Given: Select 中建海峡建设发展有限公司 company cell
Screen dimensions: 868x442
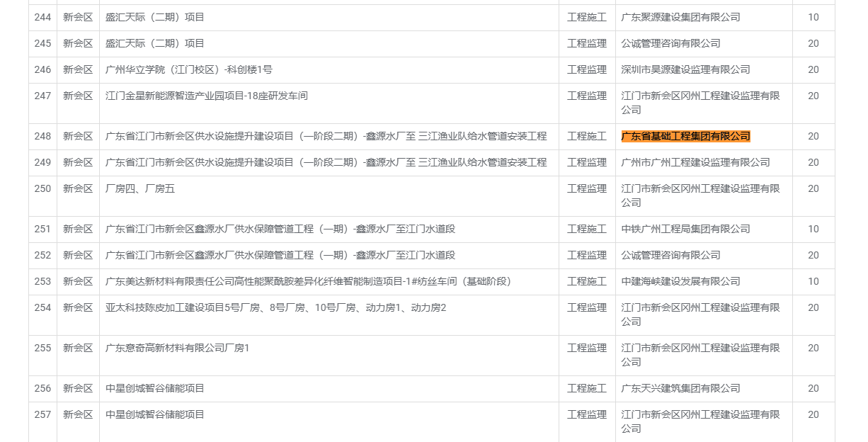Looking at the screenshot, I should [x=680, y=281].
